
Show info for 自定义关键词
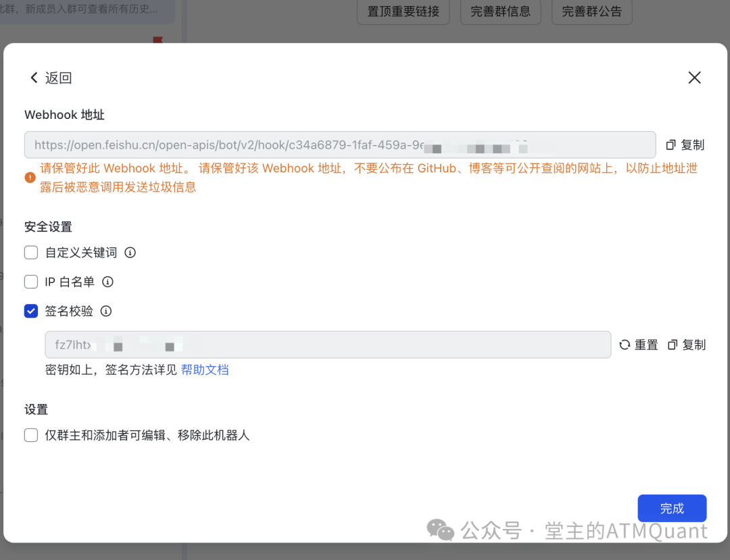(130, 253)
